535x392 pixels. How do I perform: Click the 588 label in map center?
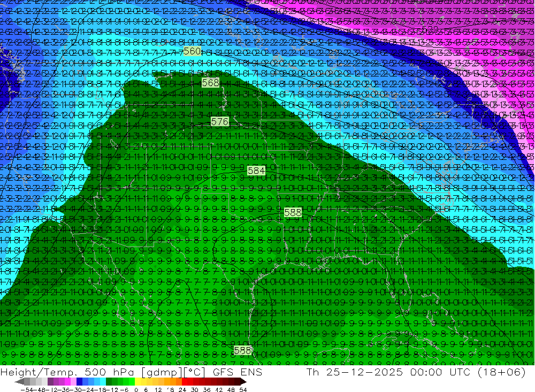[293, 212]
